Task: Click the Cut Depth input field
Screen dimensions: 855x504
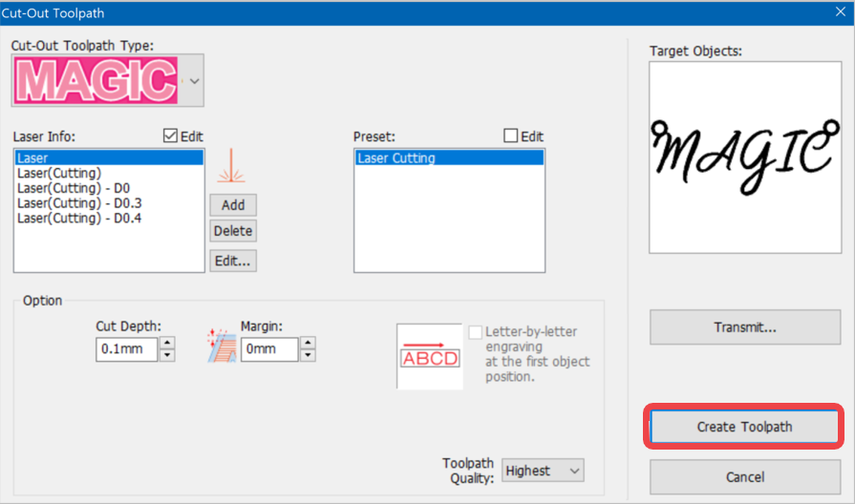Action: pos(127,349)
